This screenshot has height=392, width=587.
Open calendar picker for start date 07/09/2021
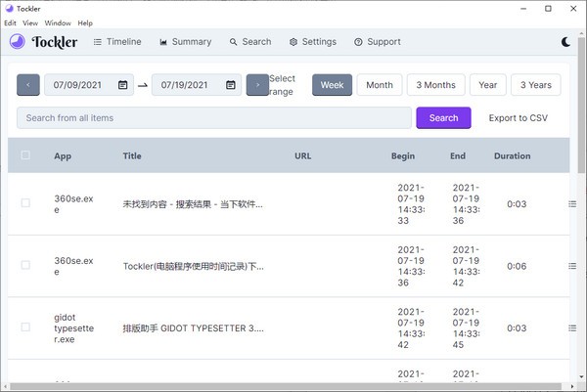[x=122, y=85]
